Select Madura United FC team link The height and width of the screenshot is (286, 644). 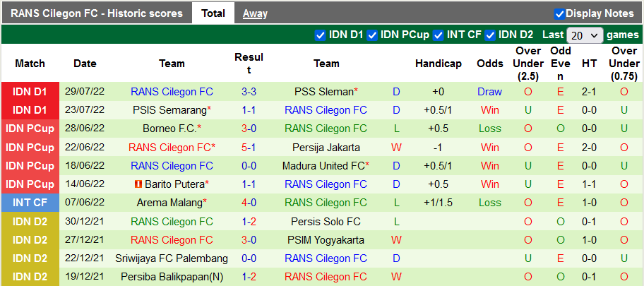(324, 166)
